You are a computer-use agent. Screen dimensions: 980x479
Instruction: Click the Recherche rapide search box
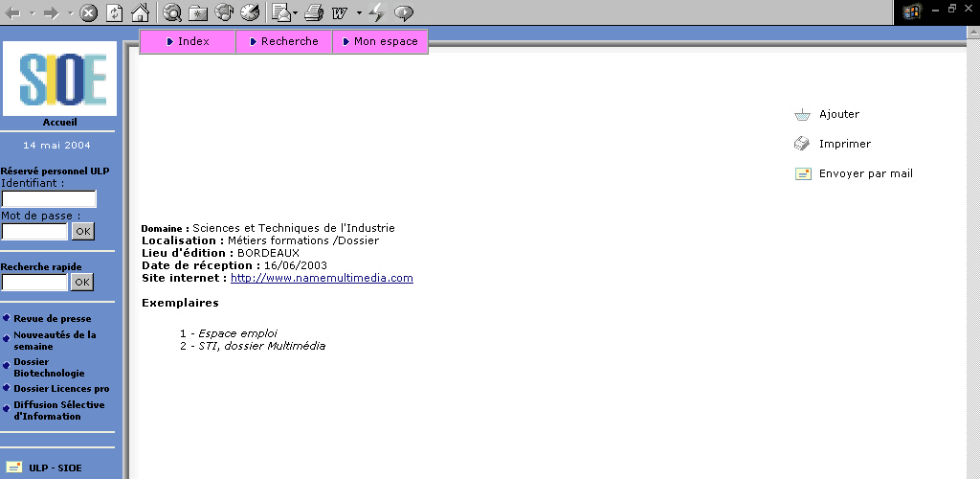click(x=35, y=283)
